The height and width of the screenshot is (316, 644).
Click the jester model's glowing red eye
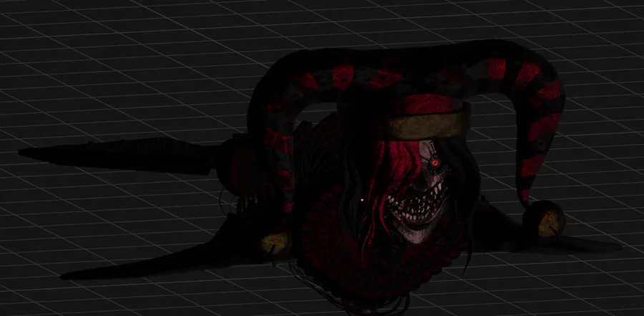pyautogui.click(x=434, y=163)
